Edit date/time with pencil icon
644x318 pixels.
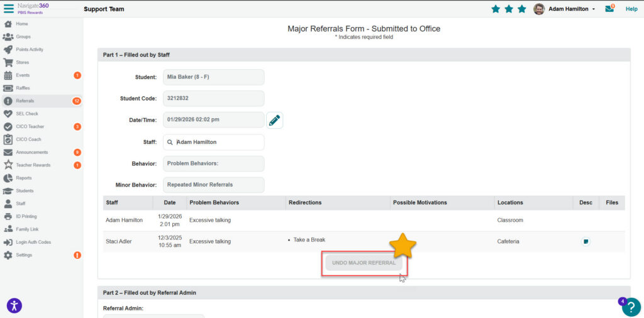tap(274, 120)
